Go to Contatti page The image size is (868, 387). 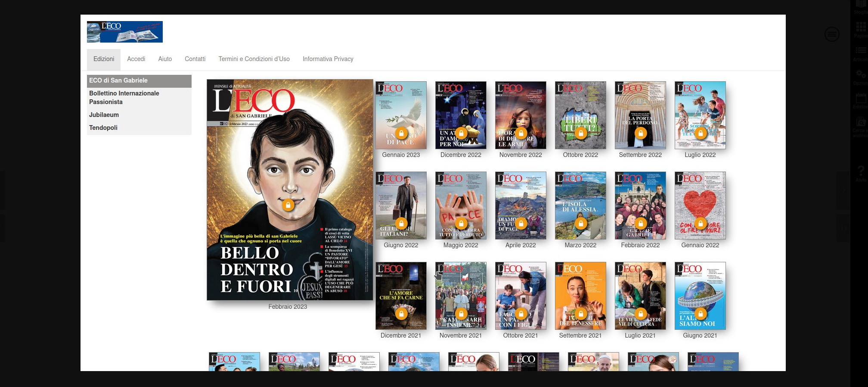tap(195, 59)
